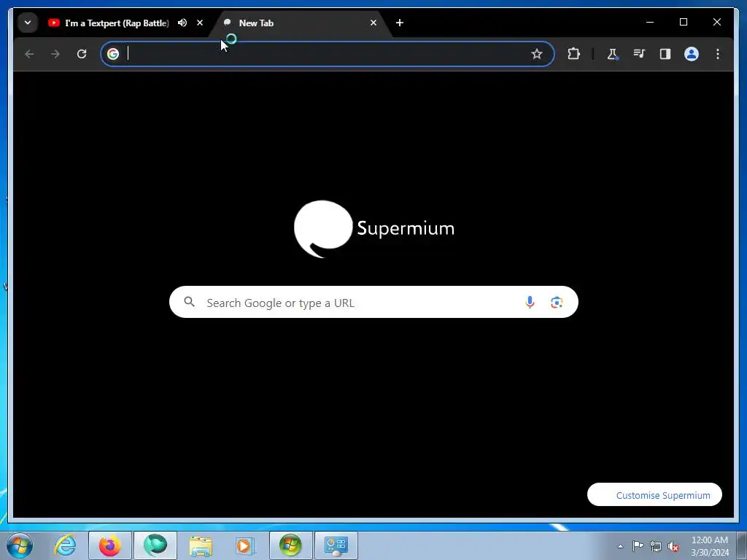Viewport: 747px width, 560px height.
Task: Open the media controls icon
Action: (x=639, y=54)
